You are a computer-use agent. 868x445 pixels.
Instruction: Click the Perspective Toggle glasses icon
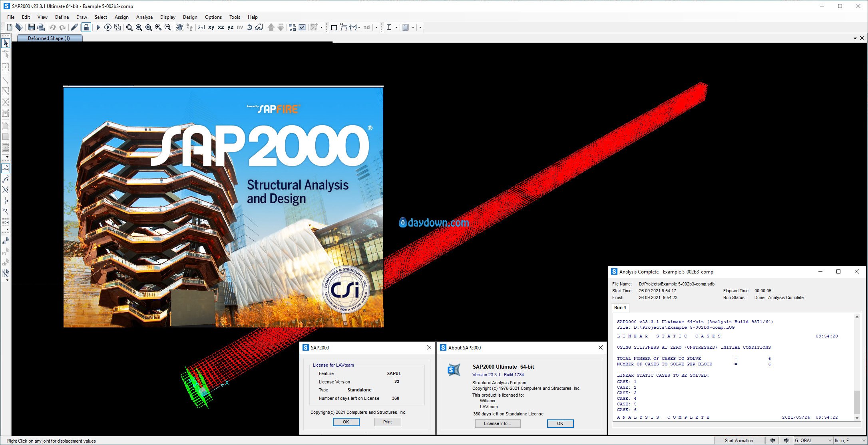[259, 27]
